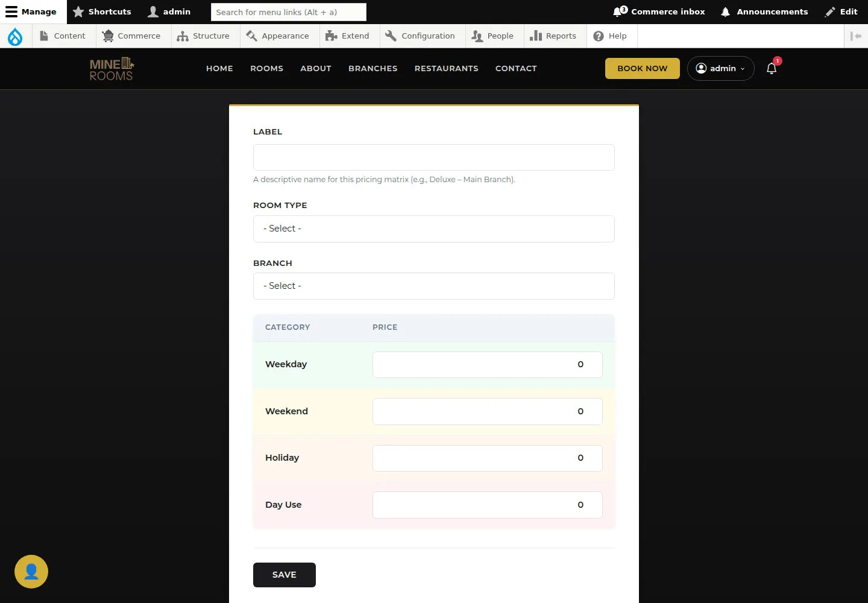Expand the admin account dropdown
868x603 pixels.
tap(721, 69)
